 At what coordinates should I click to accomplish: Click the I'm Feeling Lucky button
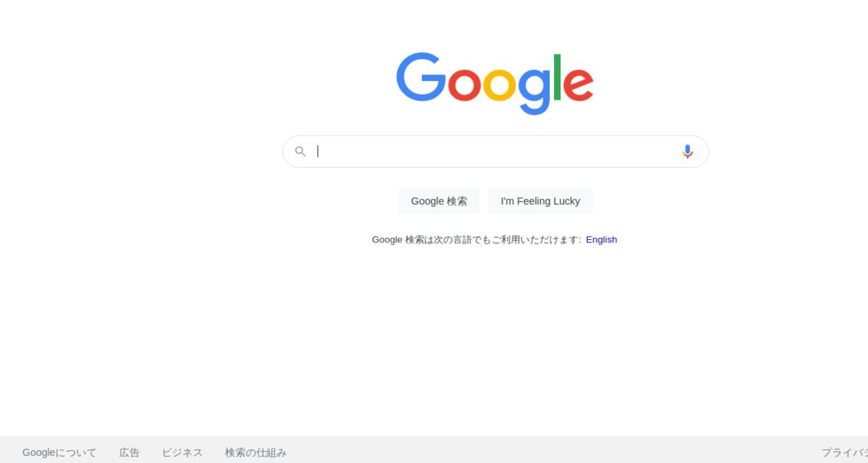(540, 201)
